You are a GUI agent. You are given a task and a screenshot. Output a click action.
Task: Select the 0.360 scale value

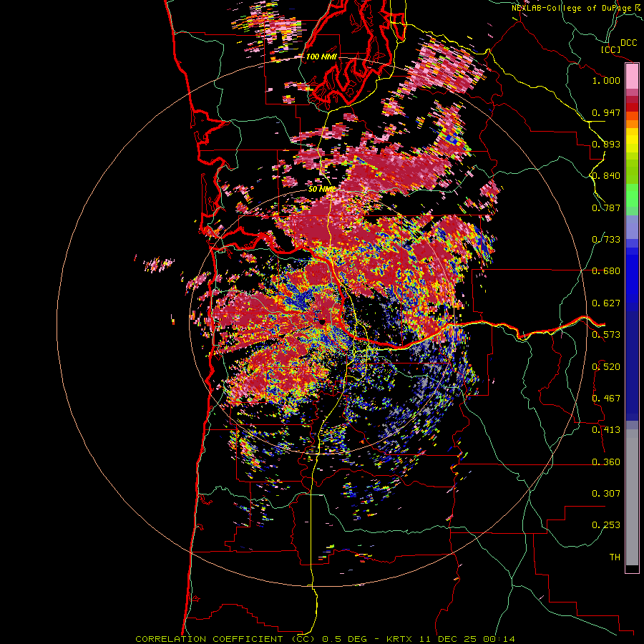click(606, 462)
